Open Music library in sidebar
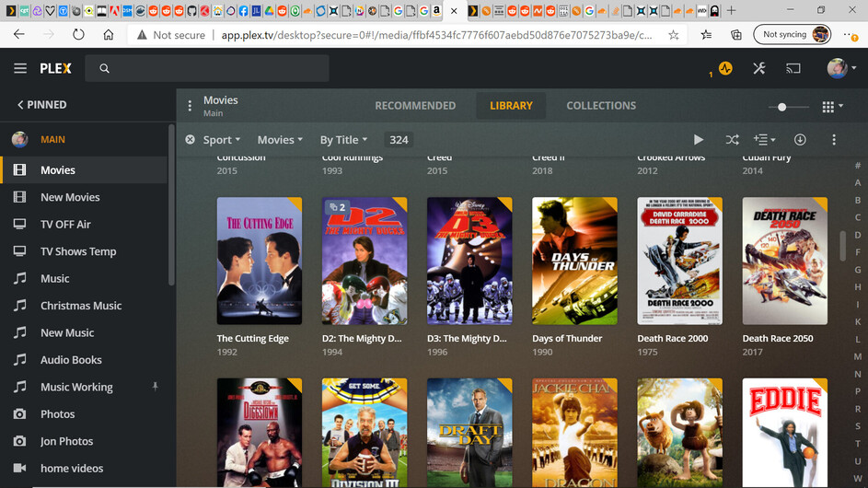 point(84,279)
